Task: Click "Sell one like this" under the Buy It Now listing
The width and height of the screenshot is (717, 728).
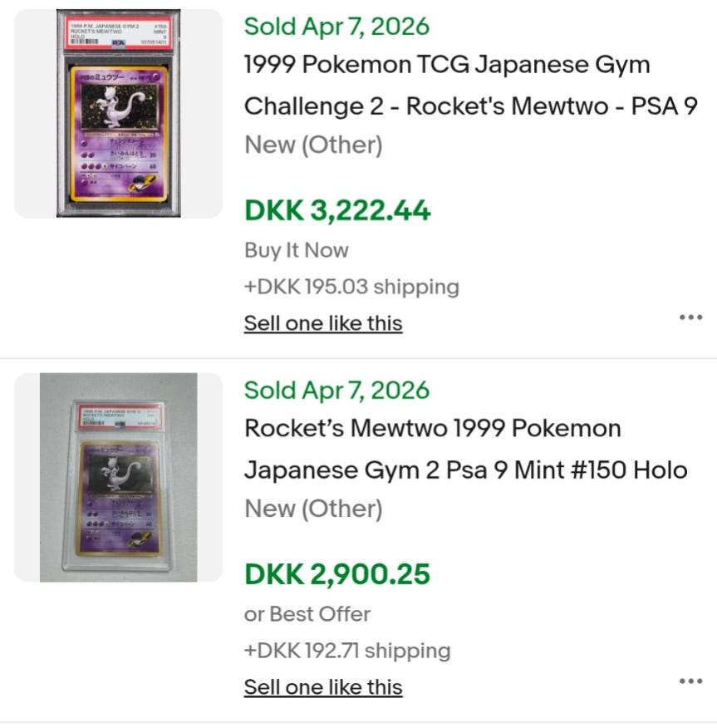Action: click(x=323, y=323)
